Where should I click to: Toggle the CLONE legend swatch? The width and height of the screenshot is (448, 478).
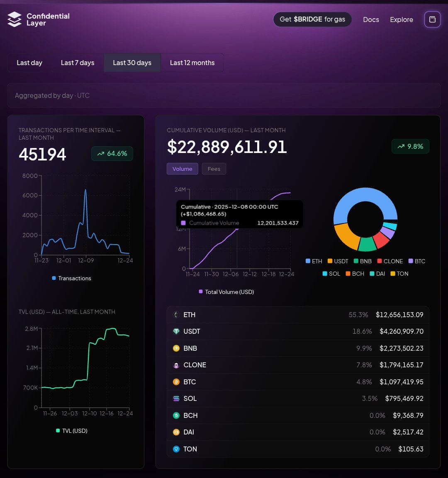[380, 261]
